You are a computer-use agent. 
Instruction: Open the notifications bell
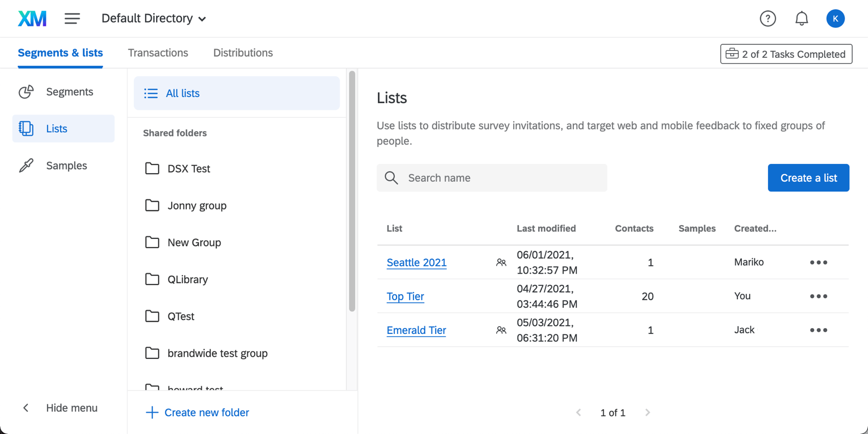click(802, 19)
